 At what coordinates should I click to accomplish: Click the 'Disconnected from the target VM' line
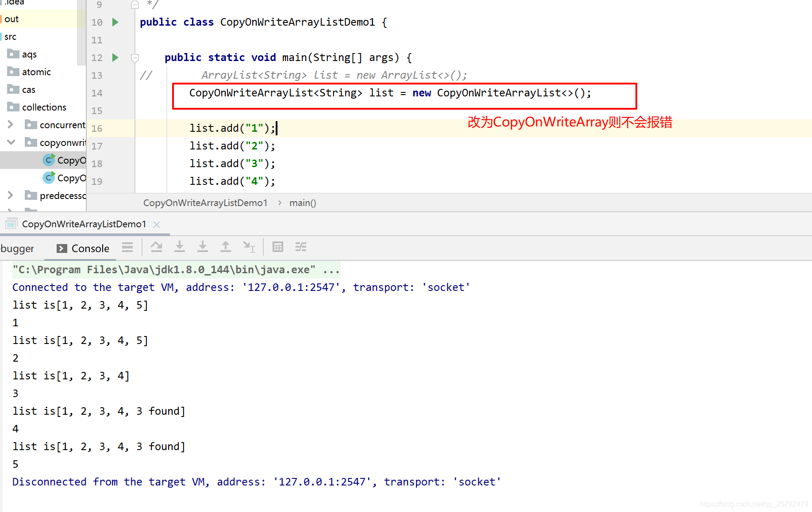257,482
